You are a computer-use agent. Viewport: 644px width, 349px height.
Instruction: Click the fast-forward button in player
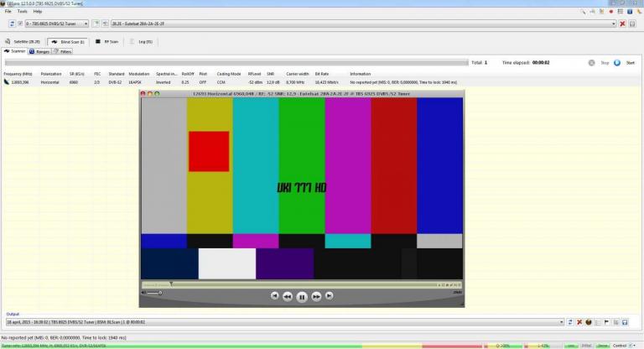point(316,296)
